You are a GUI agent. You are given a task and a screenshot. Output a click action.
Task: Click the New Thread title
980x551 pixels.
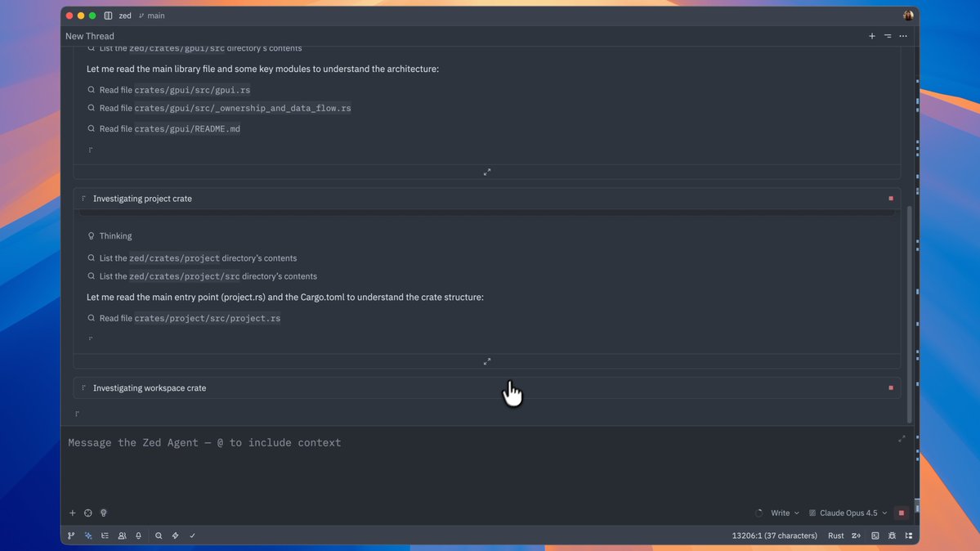[90, 36]
